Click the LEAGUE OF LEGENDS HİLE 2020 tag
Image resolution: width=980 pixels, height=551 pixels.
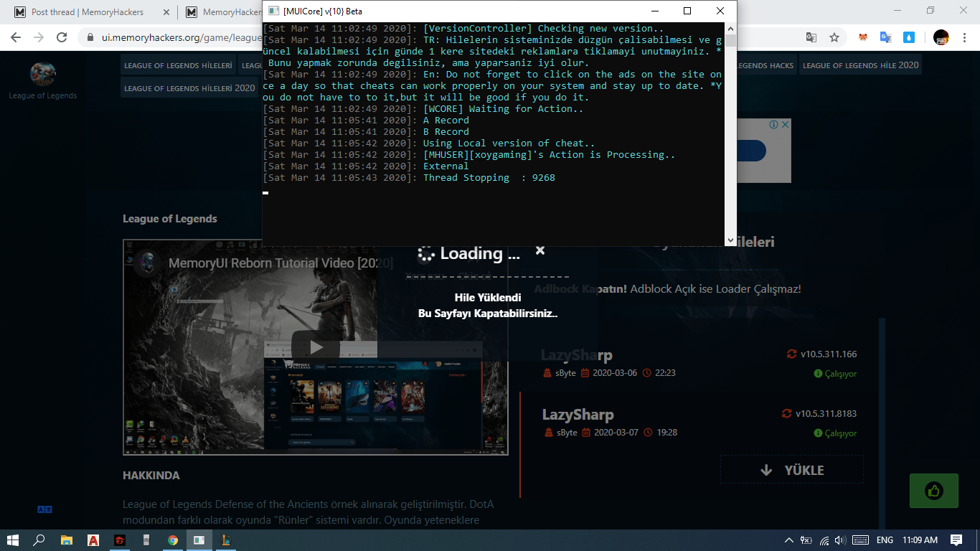pos(860,65)
